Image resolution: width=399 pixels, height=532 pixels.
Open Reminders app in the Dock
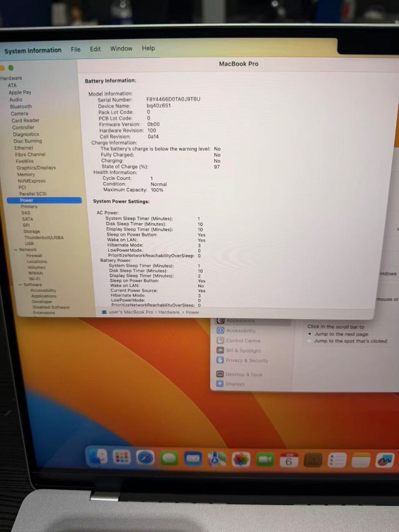pos(337,460)
